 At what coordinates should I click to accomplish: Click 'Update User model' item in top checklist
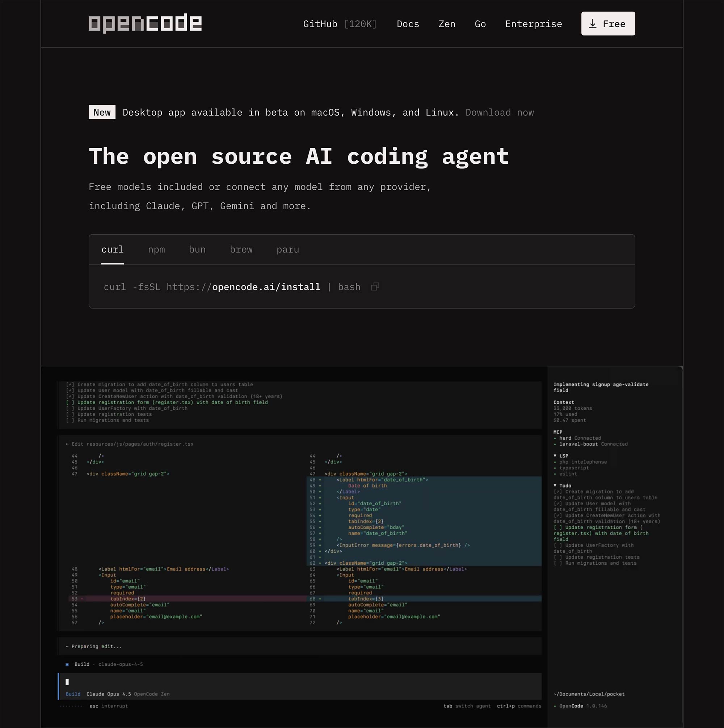click(152, 390)
